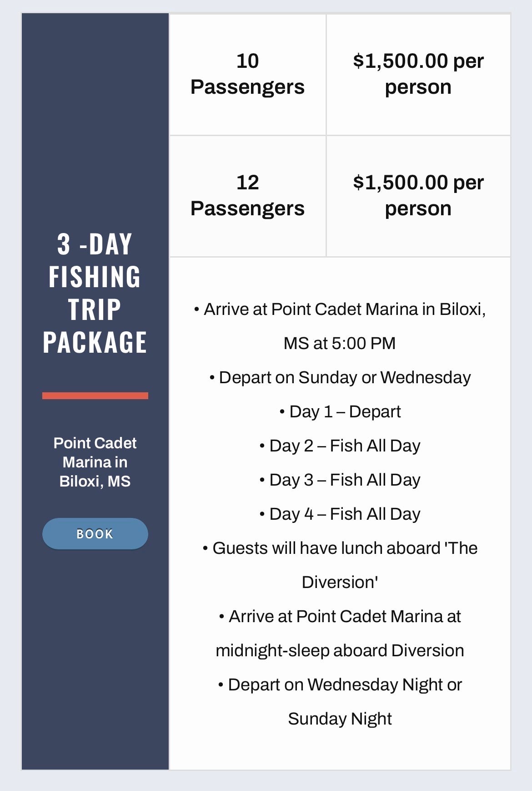
Task: Click the 'Sunday Night' text at the bottom
Action: [340, 719]
